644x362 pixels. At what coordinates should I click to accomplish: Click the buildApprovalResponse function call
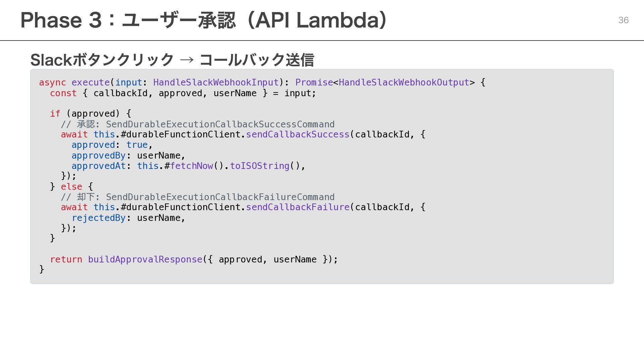click(145, 259)
